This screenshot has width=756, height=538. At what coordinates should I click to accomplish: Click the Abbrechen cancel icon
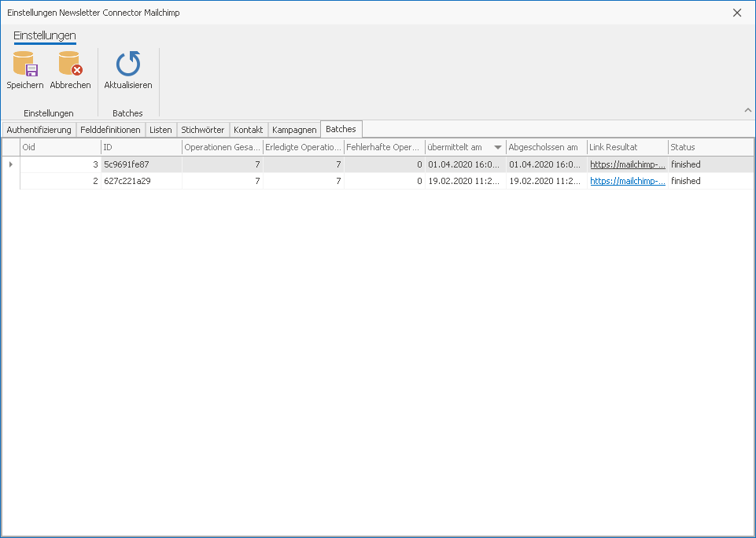(x=70, y=64)
